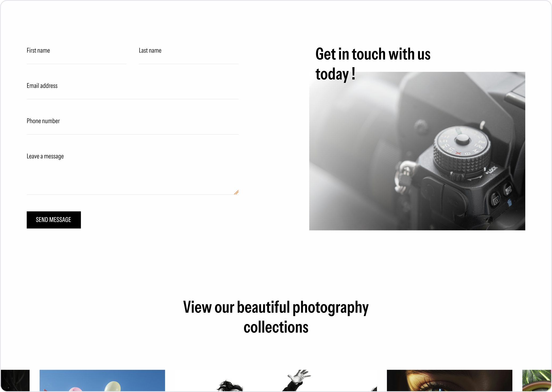Click the blue trash icon on camera
Image resolution: width=552 pixels, height=392 pixels.
click(x=509, y=203)
